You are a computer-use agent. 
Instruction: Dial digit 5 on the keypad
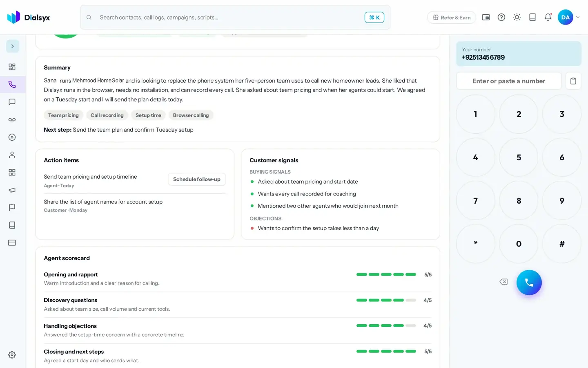pos(519,157)
